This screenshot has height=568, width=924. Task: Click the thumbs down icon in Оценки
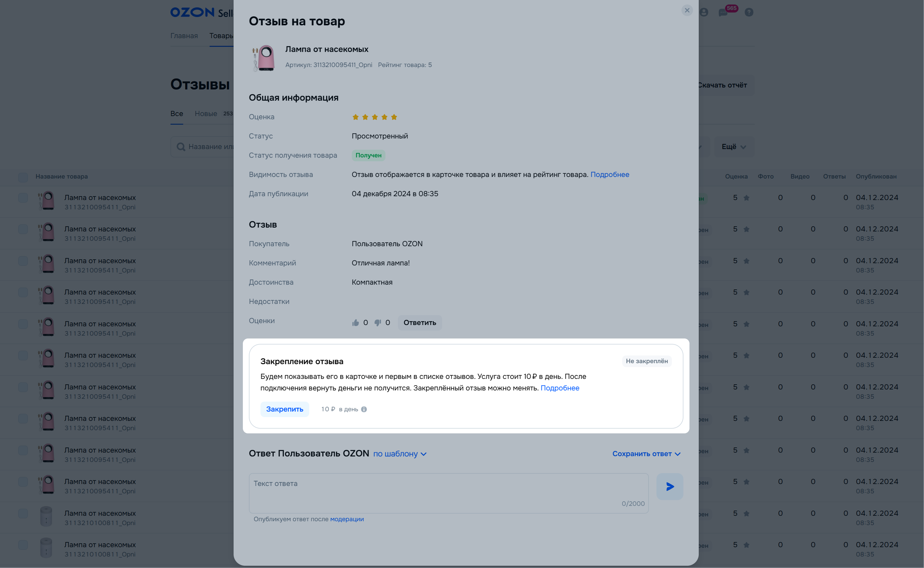(378, 323)
